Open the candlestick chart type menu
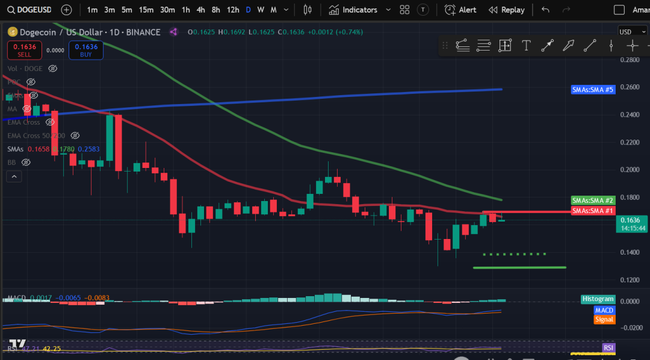650x360 pixels. point(308,10)
